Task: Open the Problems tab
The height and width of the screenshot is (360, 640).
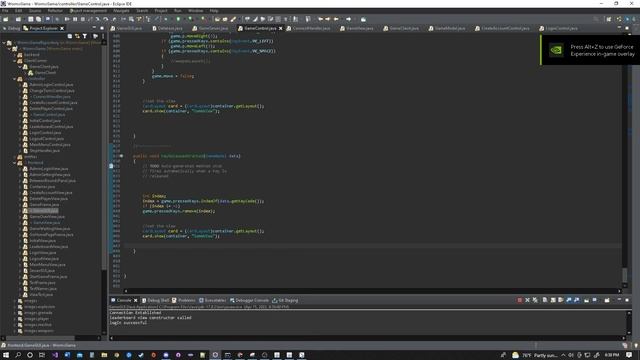Action: point(184,300)
